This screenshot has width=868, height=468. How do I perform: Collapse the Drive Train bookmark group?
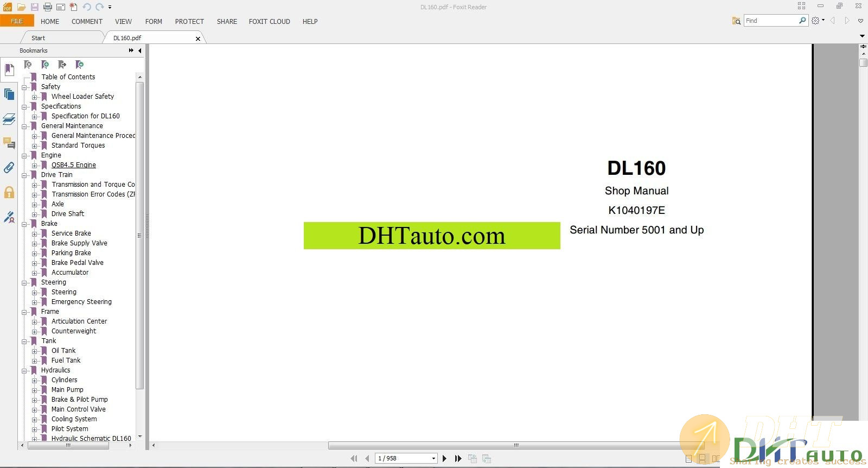pyautogui.click(x=24, y=175)
